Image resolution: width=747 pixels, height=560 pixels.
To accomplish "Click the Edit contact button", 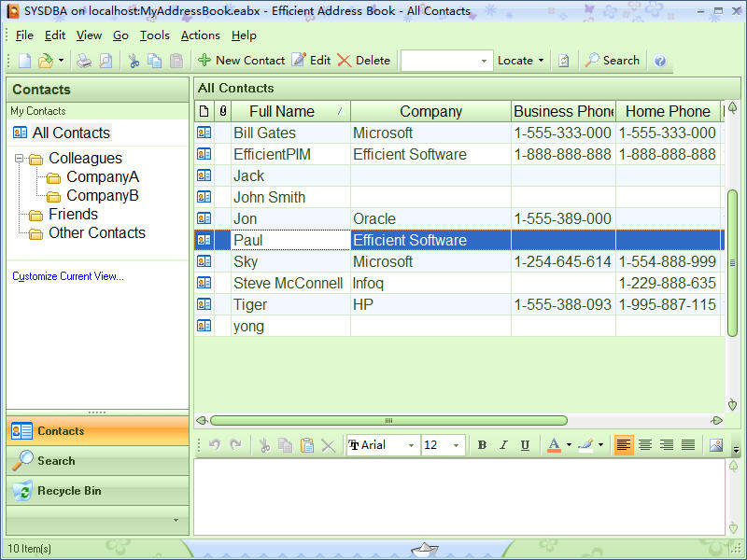I will point(311,61).
